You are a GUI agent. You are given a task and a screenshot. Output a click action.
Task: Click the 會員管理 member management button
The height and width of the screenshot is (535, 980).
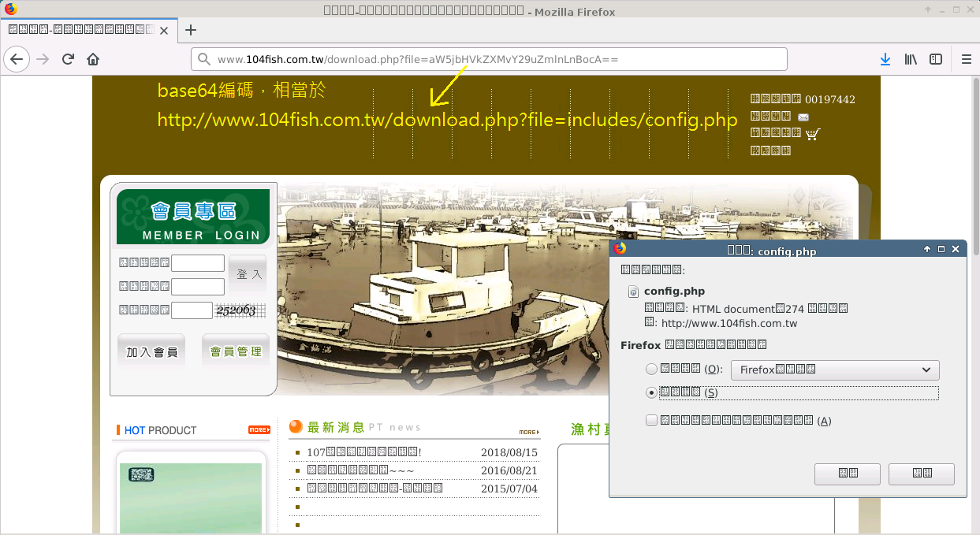click(235, 351)
